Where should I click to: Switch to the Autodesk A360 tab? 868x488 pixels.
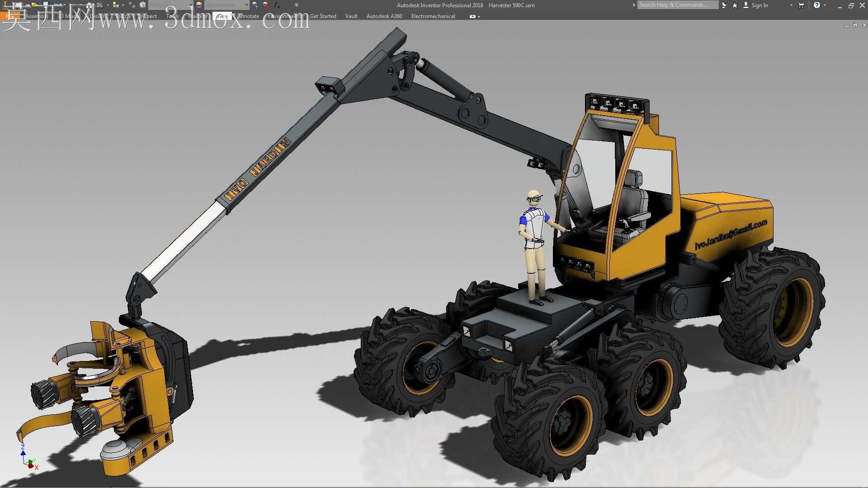coord(384,16)
